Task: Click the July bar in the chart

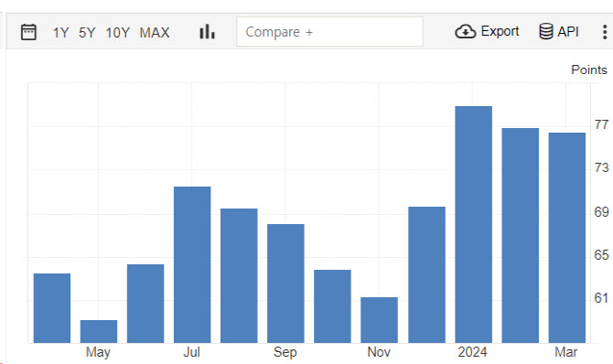Action: [x=192, y=264]
